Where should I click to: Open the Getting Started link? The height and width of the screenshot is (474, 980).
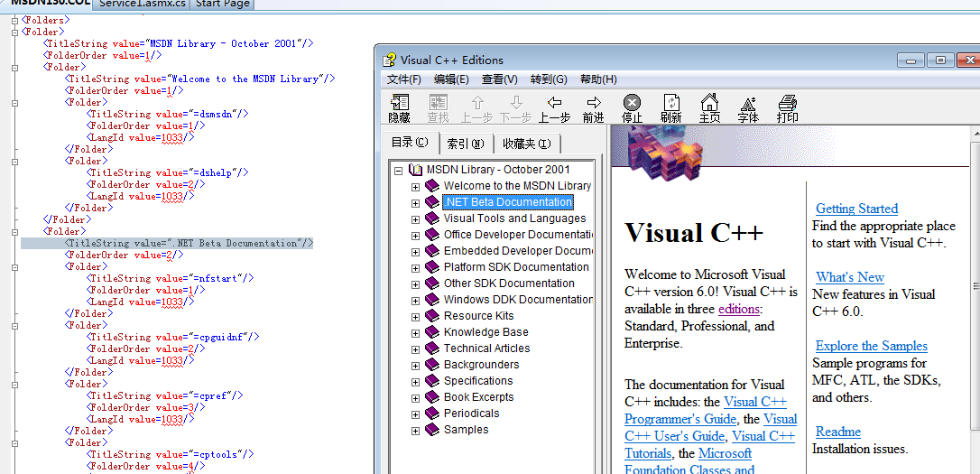click(x=857, y=209)
